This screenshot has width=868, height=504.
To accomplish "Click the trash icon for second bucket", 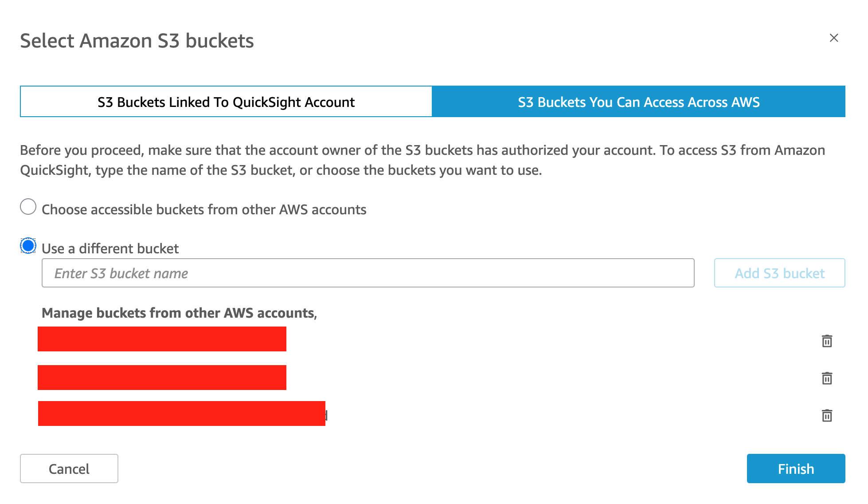I will tap(827, 378).
